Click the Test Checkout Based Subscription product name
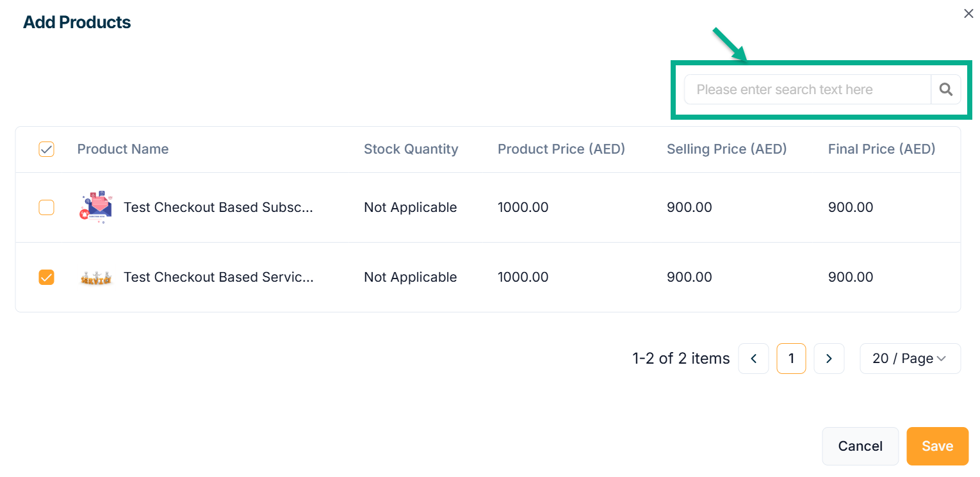980x477 pixels. point(218,207)
